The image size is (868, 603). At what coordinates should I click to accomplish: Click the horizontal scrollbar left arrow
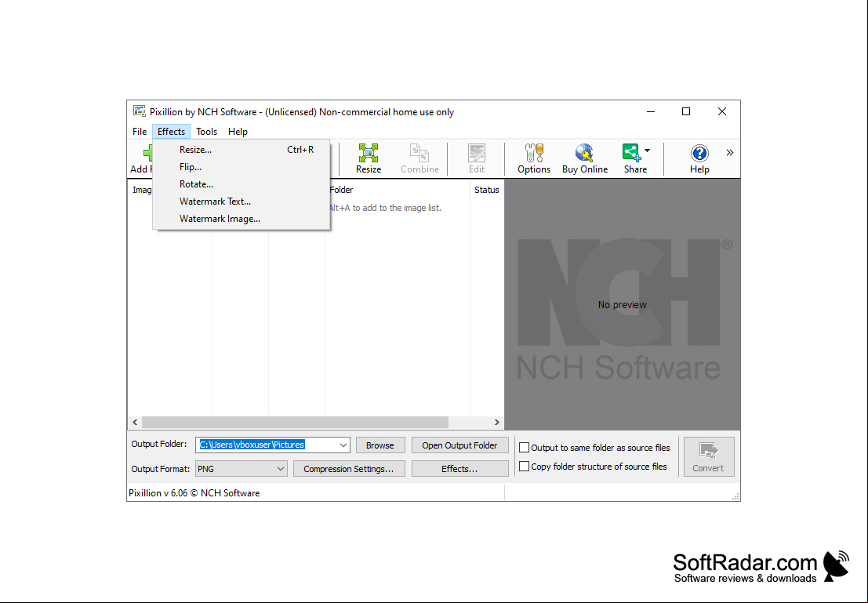(x=135, y=422)
